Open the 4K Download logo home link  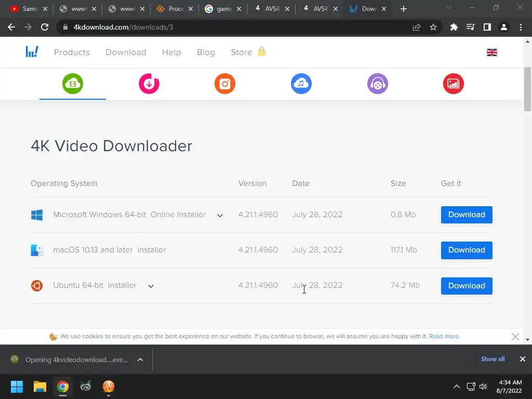[32, 52]
